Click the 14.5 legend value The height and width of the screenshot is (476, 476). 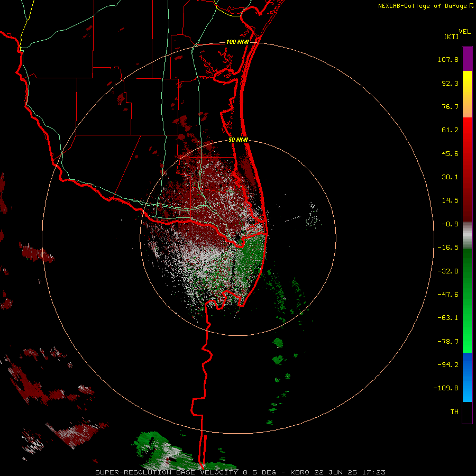click(x=450, y=200)
